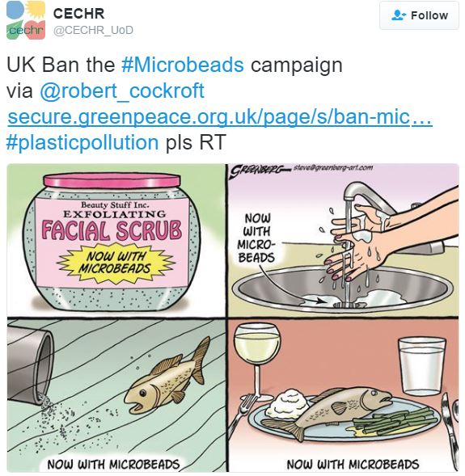This screenshot has height=476, width=465.
Task: Click the person-plus icon in the Follow button
Action: 399,15
